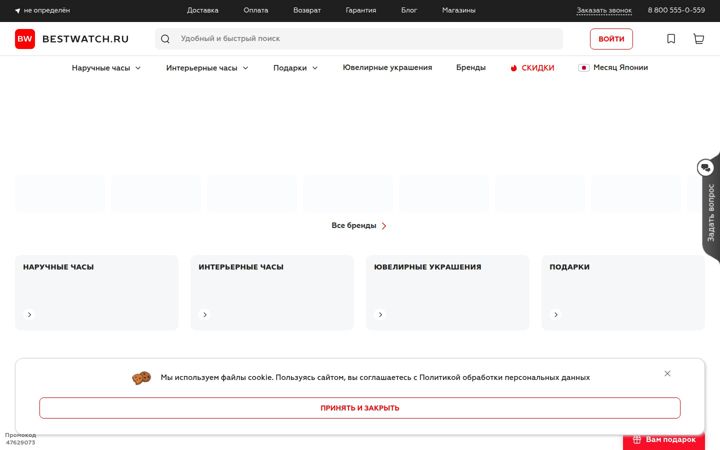The width and height of the screenshot is (720, 450).
Task: Click Вам подарок button
Action: 664,440
